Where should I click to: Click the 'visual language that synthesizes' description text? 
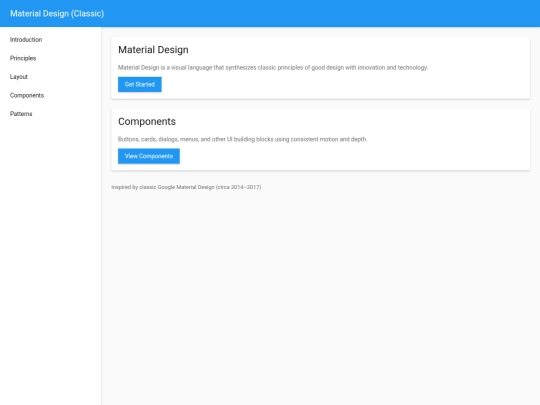tap(273, 68)
